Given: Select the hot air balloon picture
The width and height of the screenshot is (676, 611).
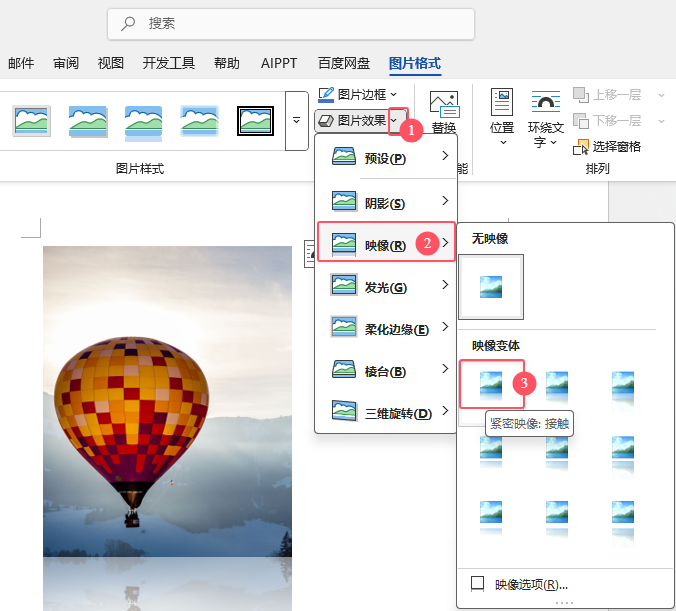Looking at the screenshot, I should [x=167, y=401].
